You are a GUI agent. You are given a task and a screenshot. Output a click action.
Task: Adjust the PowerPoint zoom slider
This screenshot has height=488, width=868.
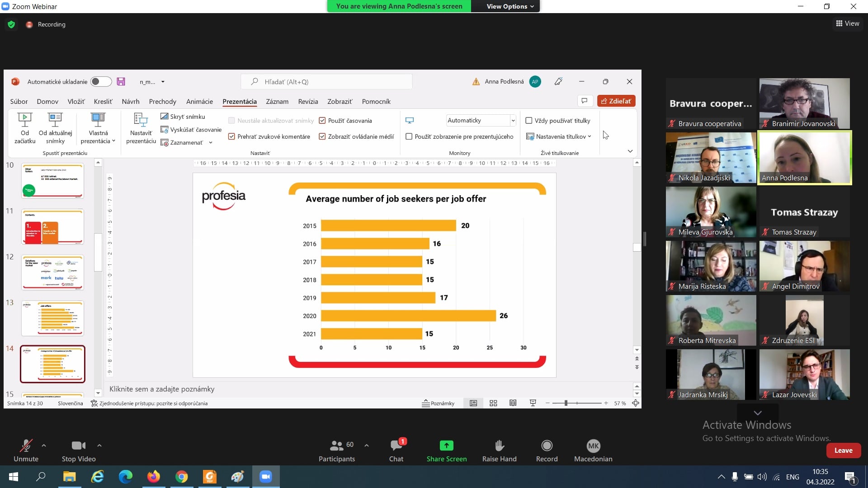[566, 403]
